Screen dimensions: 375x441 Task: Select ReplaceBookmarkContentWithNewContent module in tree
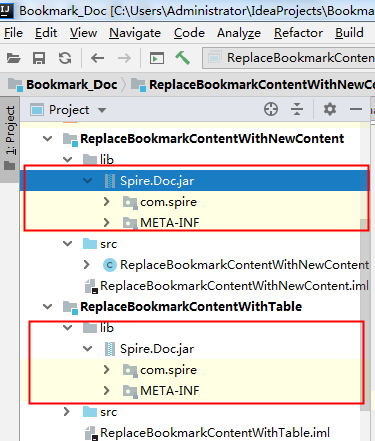click(x=212, y=138)
